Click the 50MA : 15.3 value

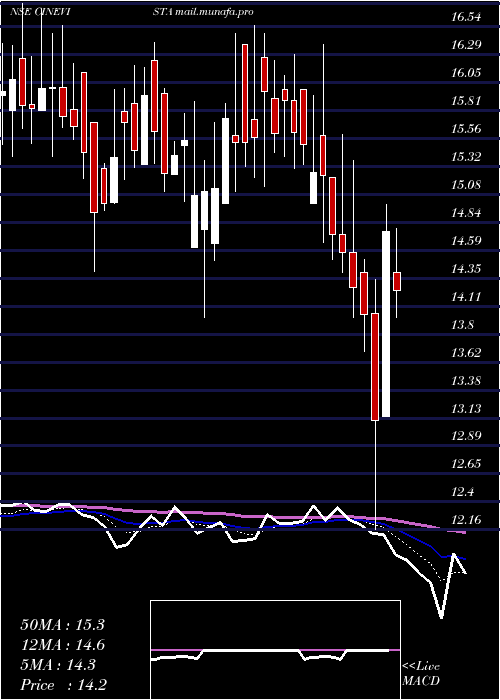[62, 625]
